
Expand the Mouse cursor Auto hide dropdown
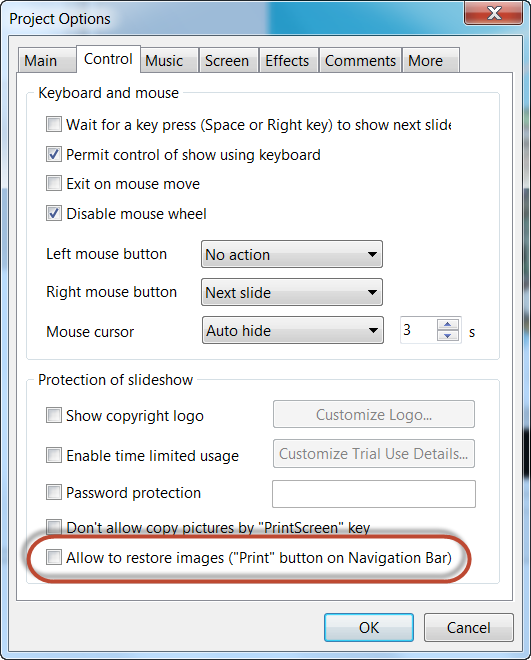(x=293, y=330)
